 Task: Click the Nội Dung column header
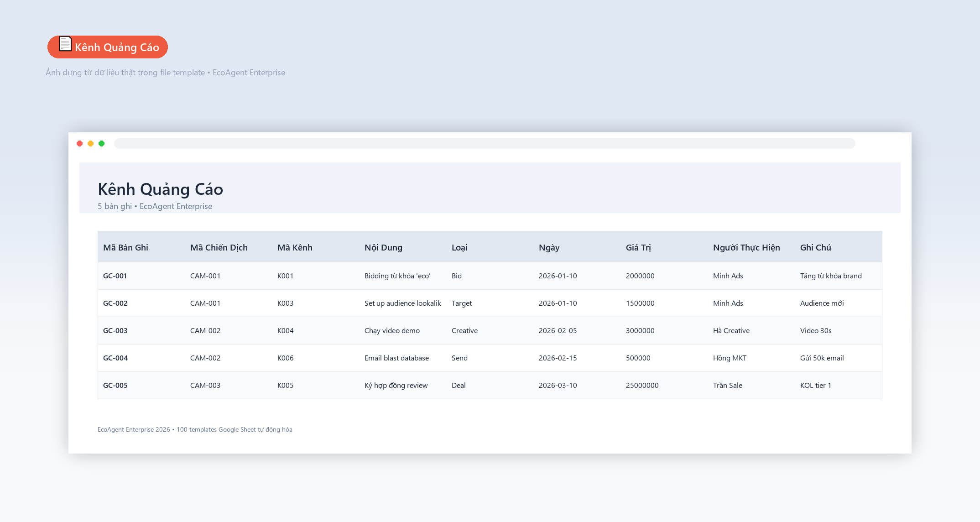coord(383,247)
